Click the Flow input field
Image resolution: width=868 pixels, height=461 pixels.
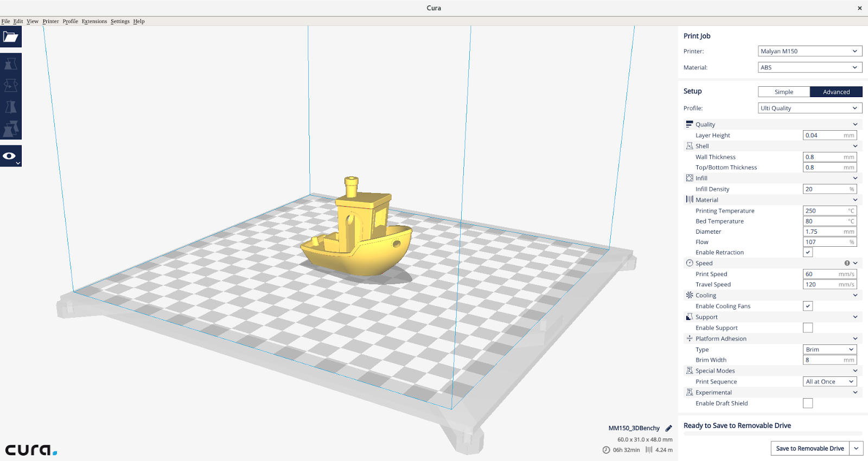[x=830, y=242]
